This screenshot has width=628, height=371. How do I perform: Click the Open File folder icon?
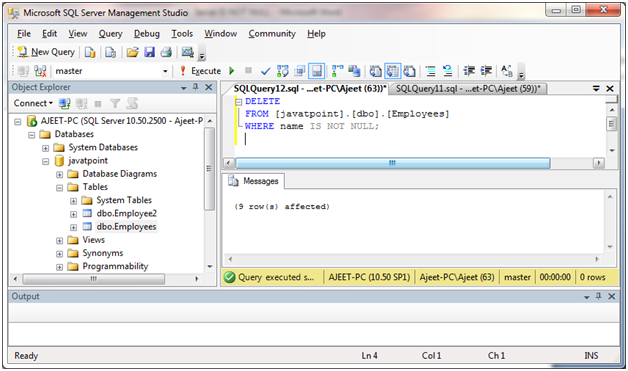[x=133, y=52]
